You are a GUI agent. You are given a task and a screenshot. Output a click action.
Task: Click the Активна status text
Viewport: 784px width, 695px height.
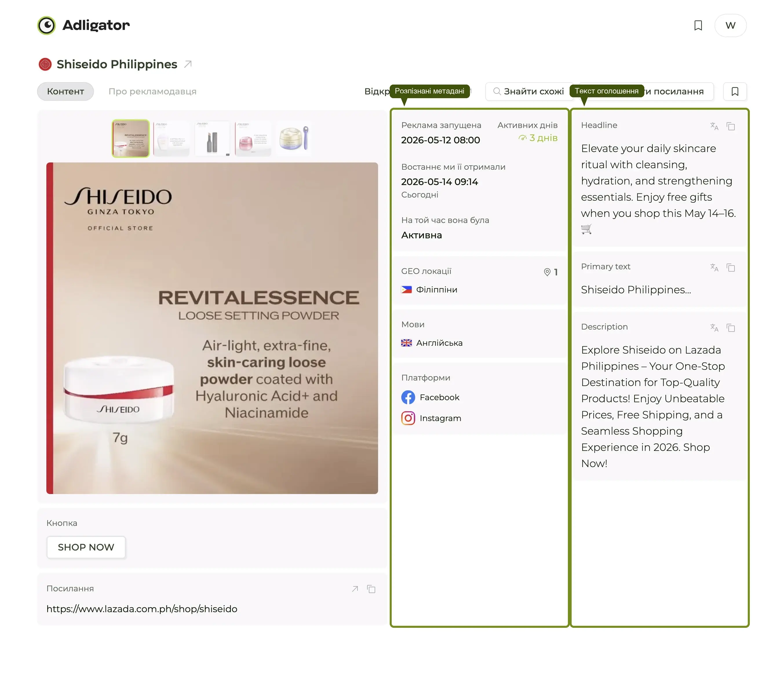pyautogui.click(x=422, y=235)
